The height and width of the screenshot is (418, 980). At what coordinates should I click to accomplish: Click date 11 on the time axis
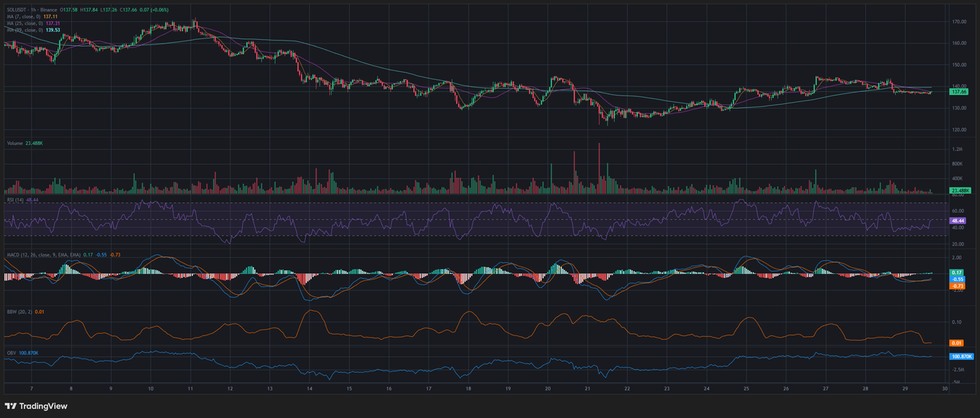coord(191,389)
